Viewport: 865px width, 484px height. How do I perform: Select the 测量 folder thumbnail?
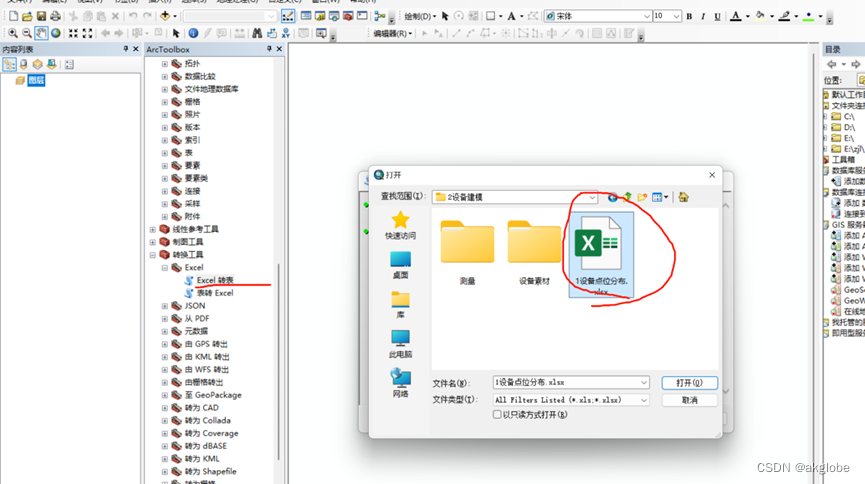(467, 253)
